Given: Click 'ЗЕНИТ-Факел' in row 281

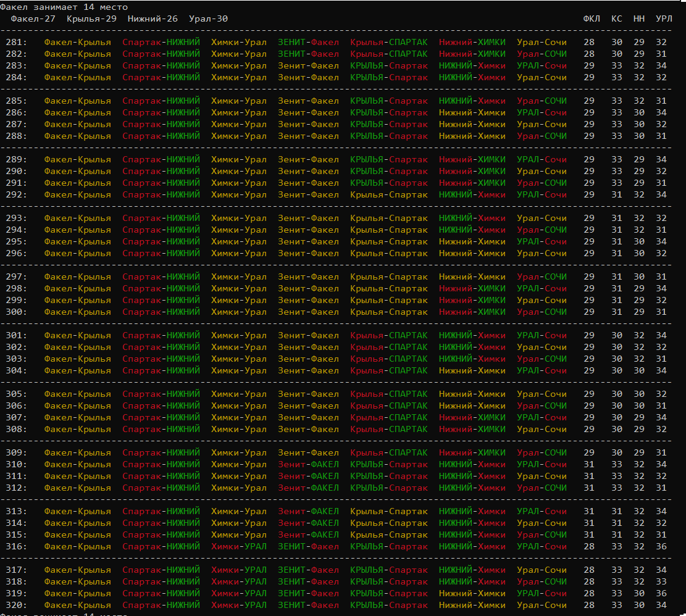Looking at the screenshot, I should (309, 43).
